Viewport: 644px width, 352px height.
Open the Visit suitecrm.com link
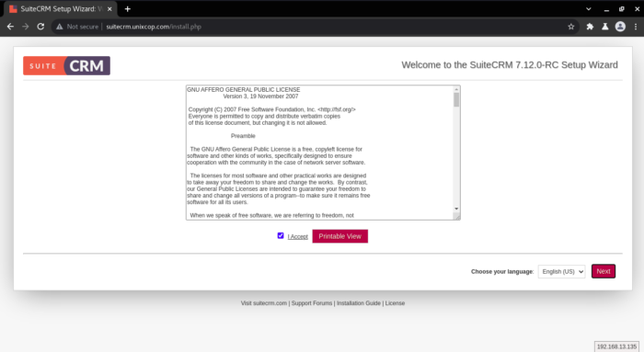(x=264, y=303)
